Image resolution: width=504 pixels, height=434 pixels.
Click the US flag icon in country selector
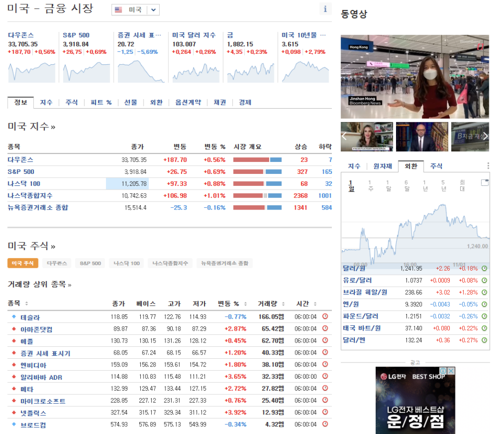point(118,9)
